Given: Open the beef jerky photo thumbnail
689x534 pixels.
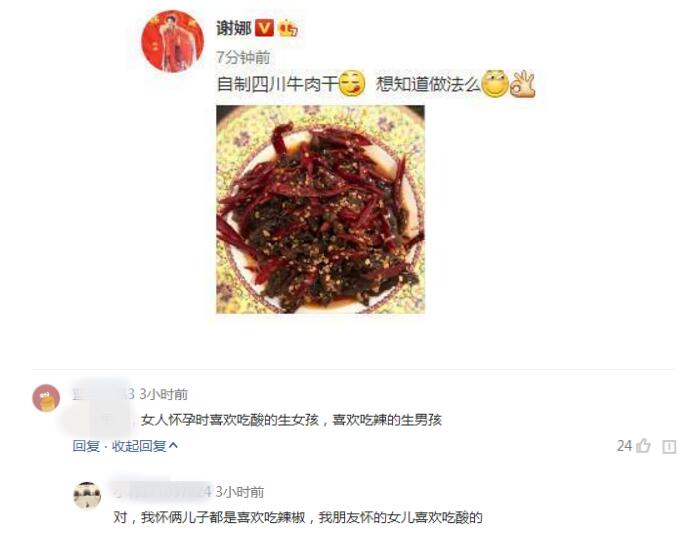Looking at the screenshot, I should (320, 209).
